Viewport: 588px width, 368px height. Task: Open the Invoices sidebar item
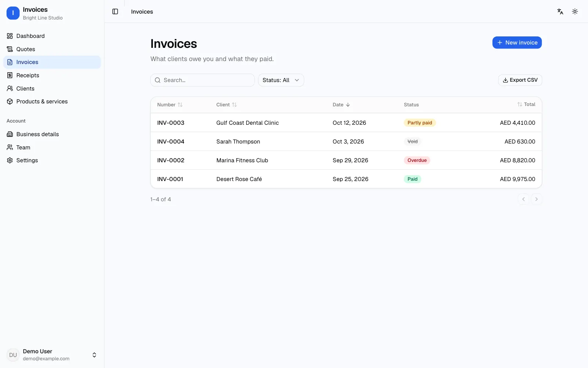pyautogui.click(x=52, y=62)
